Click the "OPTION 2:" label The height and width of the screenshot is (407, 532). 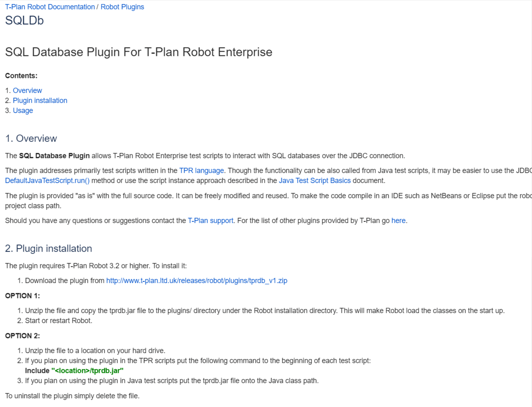pyautogui.click(x=22, y=336)
